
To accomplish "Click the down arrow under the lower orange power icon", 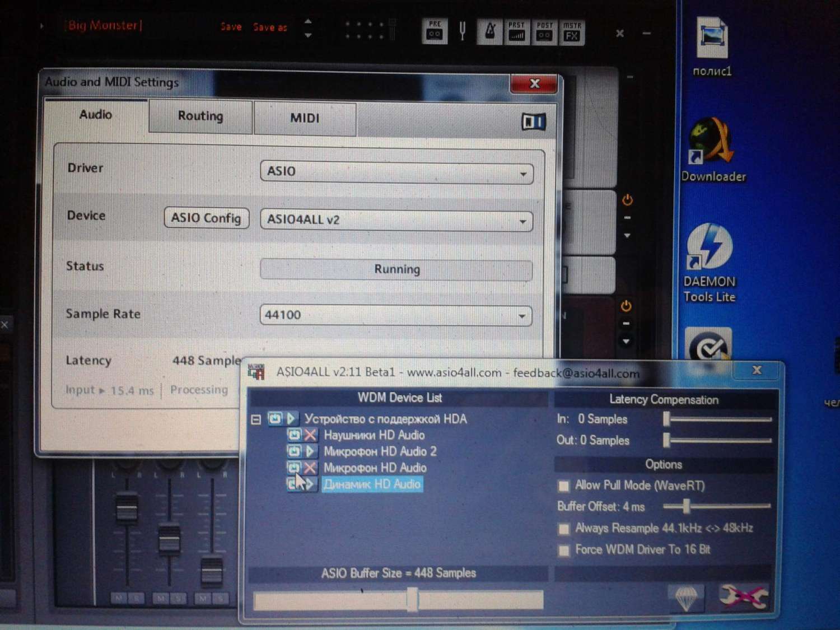I will click(626, 341).
